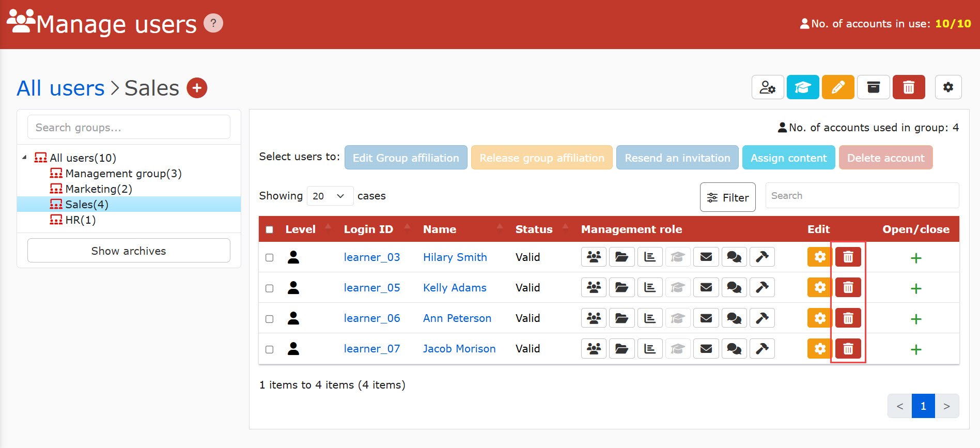The image size is (980, 448).
Task: Click envelope mail role icon for Hilary Smith
Action: click(x=706, y=257)
